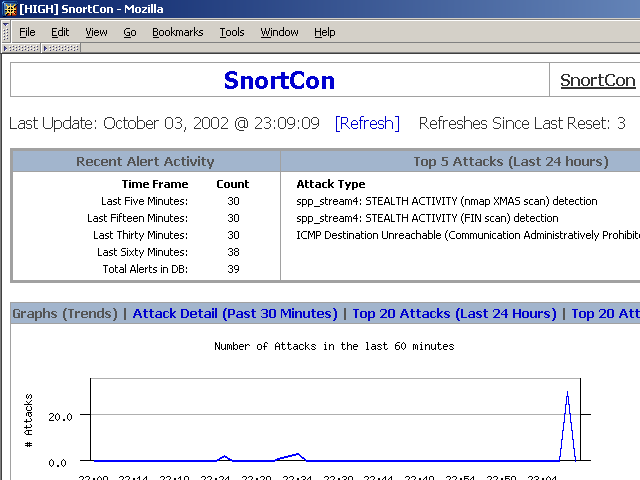Viewport: 640px width, 480px height.
Task: Open the underlined SnortCon link at right
Action: [598, 80]
